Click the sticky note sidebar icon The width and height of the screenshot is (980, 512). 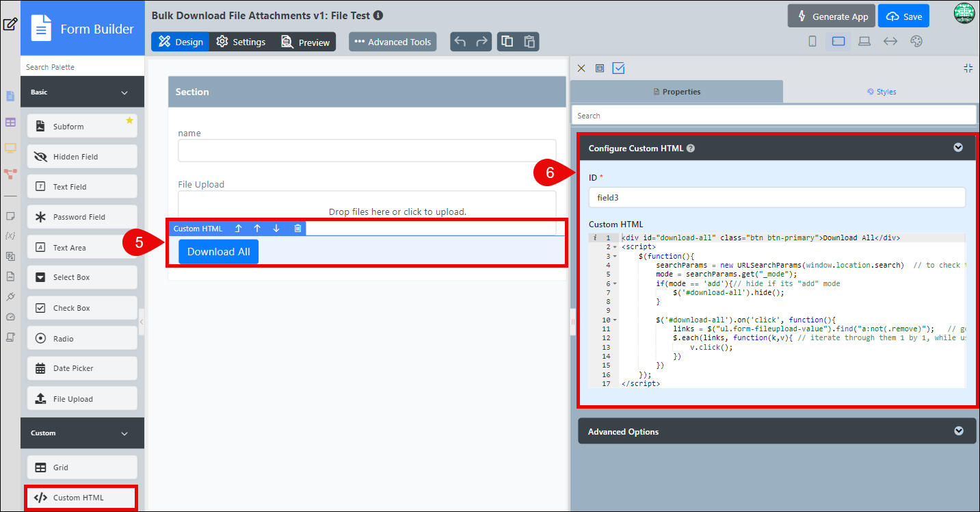pyautogui.click(x=10, y=216)
